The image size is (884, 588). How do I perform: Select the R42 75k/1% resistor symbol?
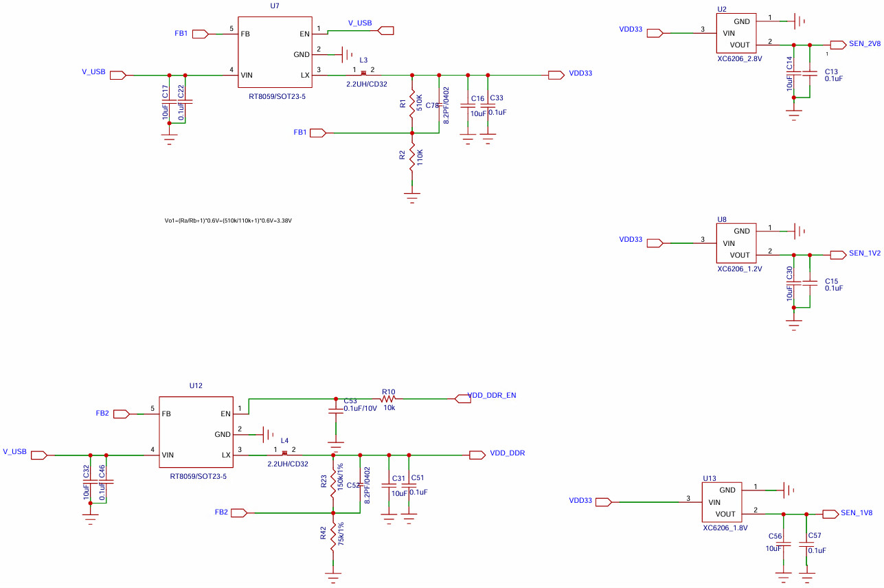coord(333,536)
